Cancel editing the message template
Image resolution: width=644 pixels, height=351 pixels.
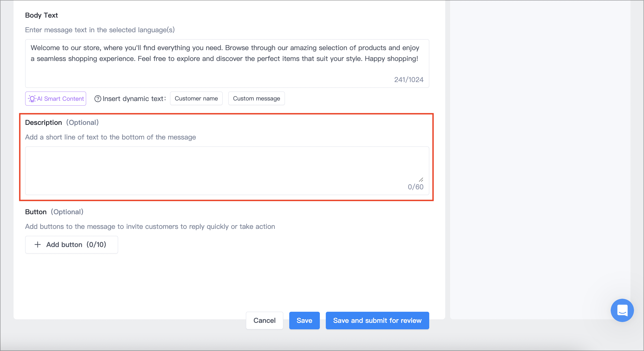click(264, 320)
